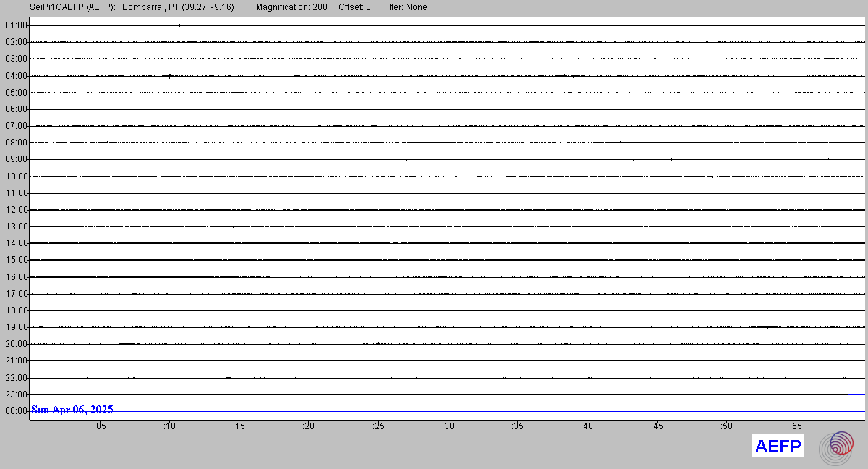Click the :15 minute axis label
Viewport: 868px width, 469px height.
click(x=239, y=426)
